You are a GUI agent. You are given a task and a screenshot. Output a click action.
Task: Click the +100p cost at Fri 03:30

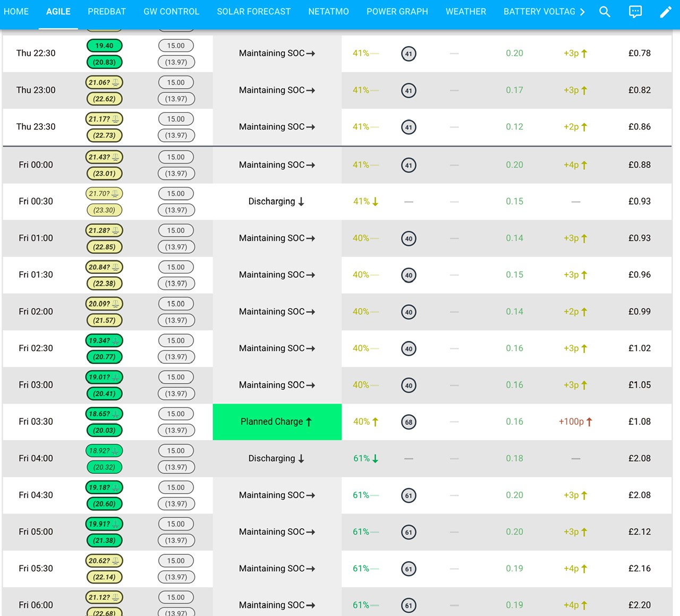tap(575, 422)
